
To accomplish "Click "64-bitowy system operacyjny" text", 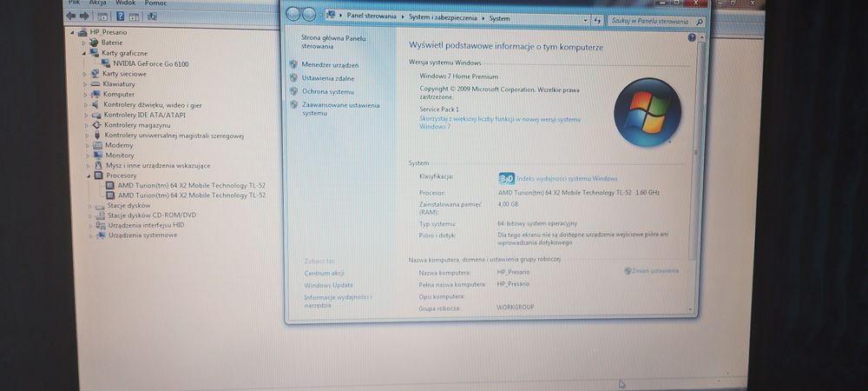I will tap(537, 224).
